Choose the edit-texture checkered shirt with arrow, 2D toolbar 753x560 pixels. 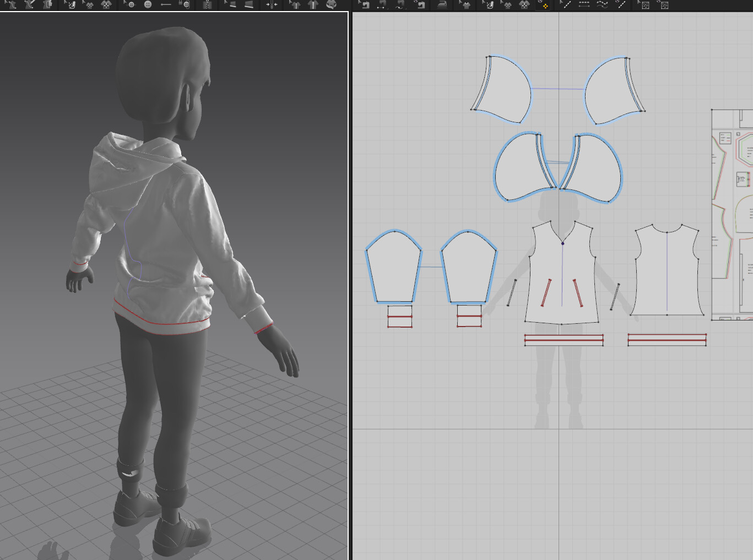507,5
